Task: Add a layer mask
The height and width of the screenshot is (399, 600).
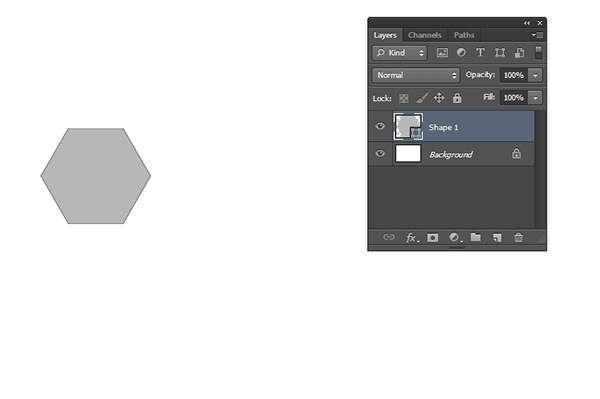Action: (433, 238)
